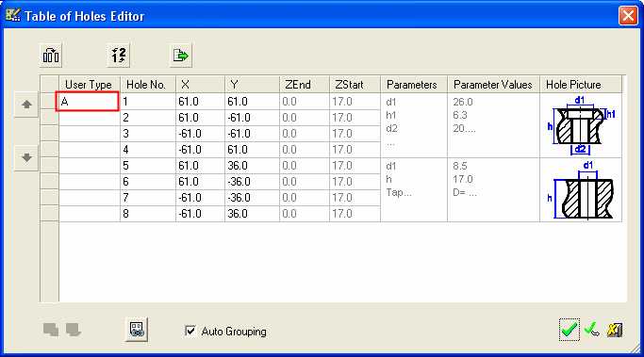Click the export table green arrow icon
This screenshot has height=357, width=644.
click(x=181, y=56)
